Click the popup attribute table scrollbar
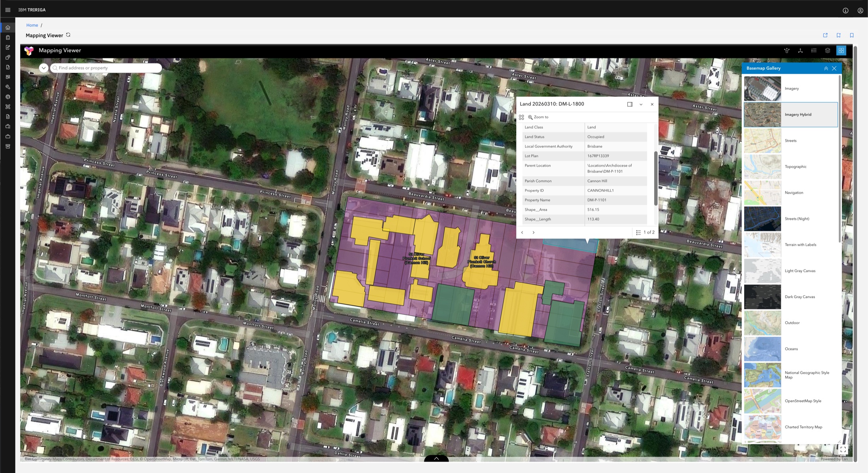Image resolution: width=868 pixels, height=473 pixels. coord(656,178)
